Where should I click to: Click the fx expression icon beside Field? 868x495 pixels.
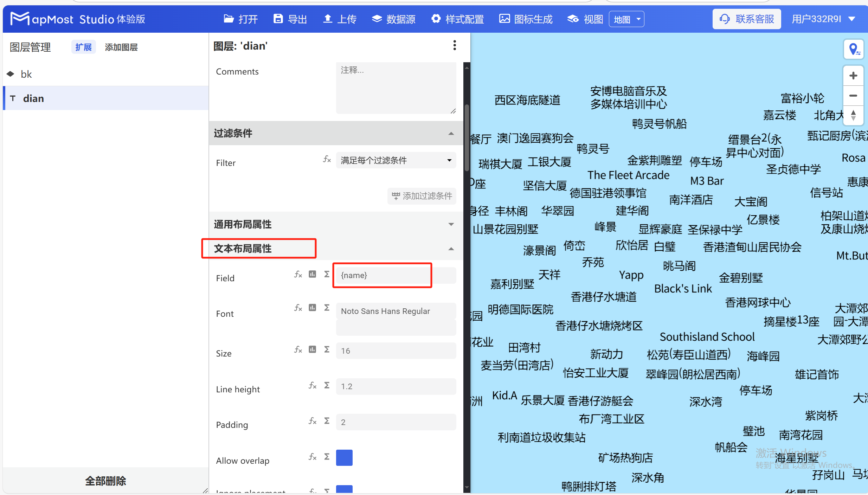(x=297, y=274)
